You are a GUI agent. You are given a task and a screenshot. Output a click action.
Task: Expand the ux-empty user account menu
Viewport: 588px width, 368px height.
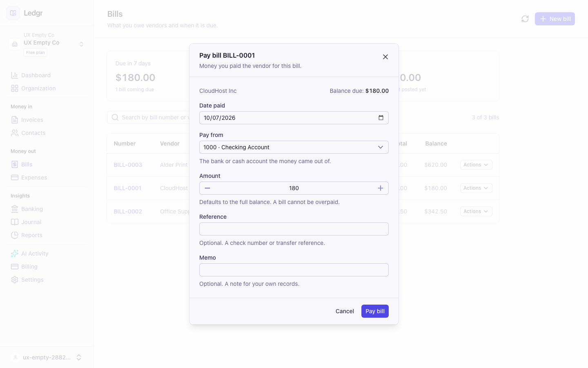(x=47, y=357)
